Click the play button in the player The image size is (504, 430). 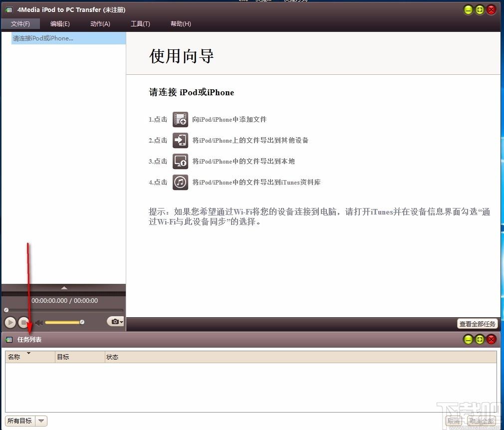[x=10, y=322]
